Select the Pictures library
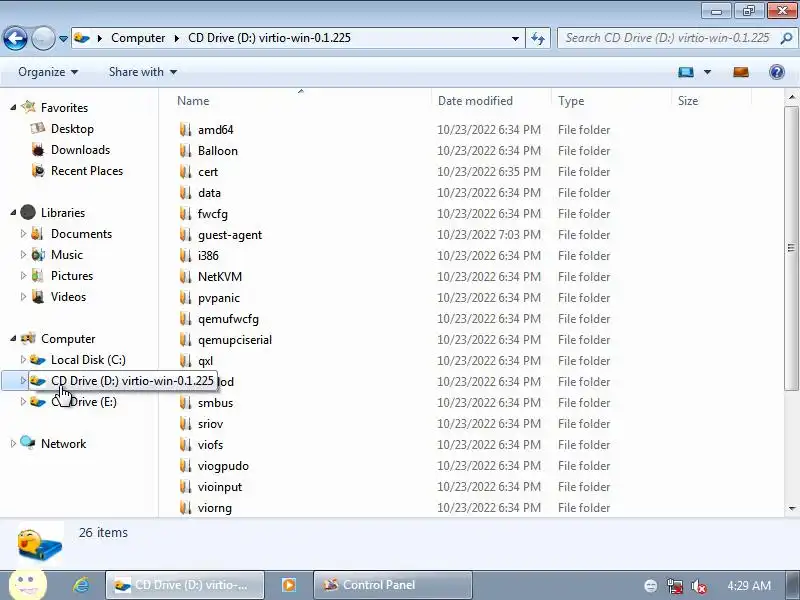Screen dimensions: 800x600 (71, 276)
